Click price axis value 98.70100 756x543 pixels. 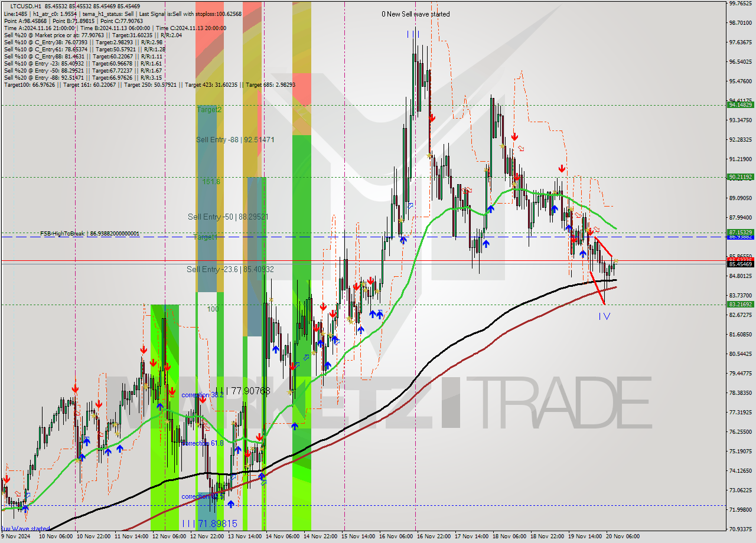click(x=741, y=22)
